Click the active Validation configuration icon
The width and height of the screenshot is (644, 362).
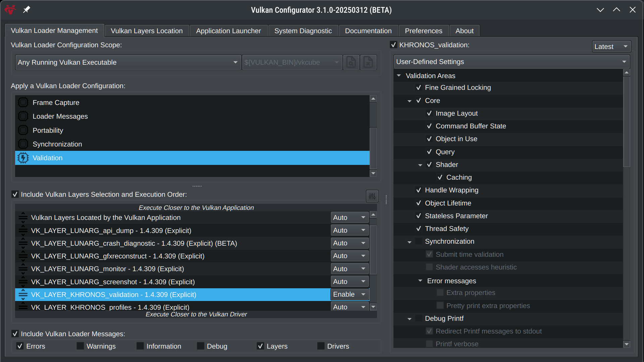[x=23, y=158]
